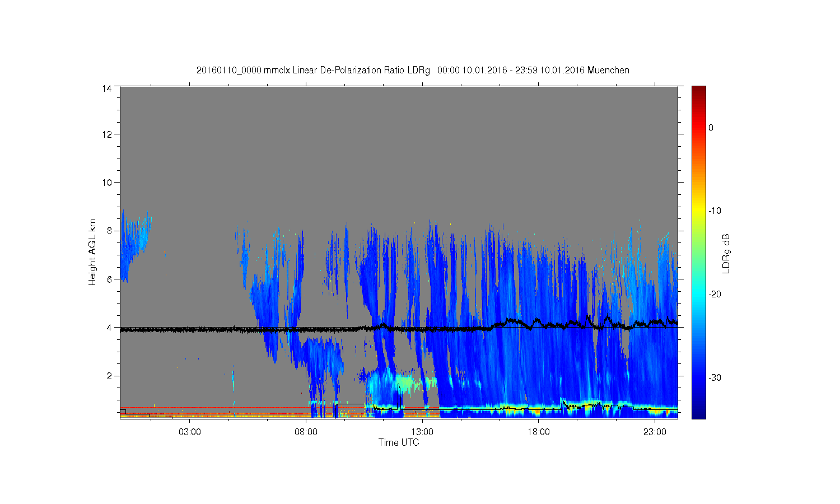Click the 18:00 time tick label
Screen dimensions: 840x504
[x=538, y=432]
